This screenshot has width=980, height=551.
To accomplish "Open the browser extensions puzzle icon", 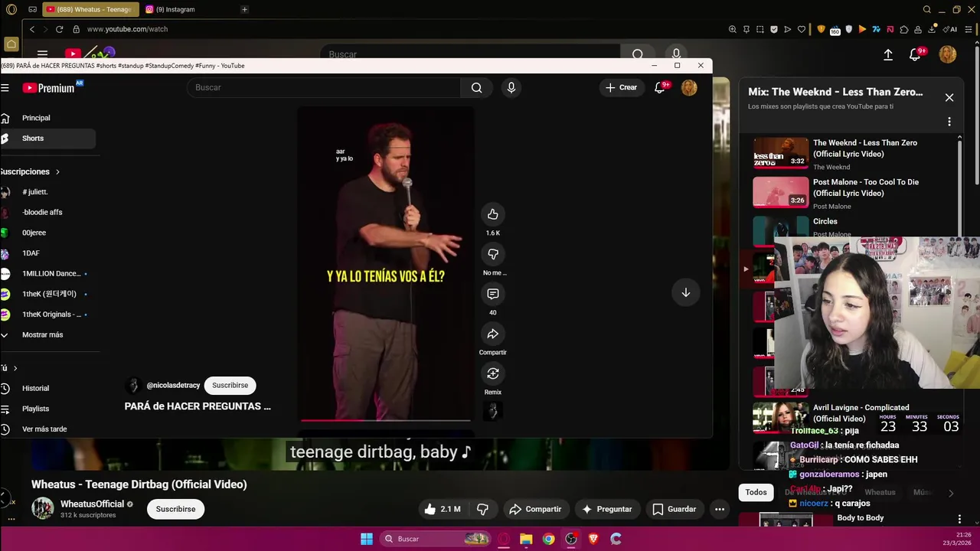I will 904,29.
